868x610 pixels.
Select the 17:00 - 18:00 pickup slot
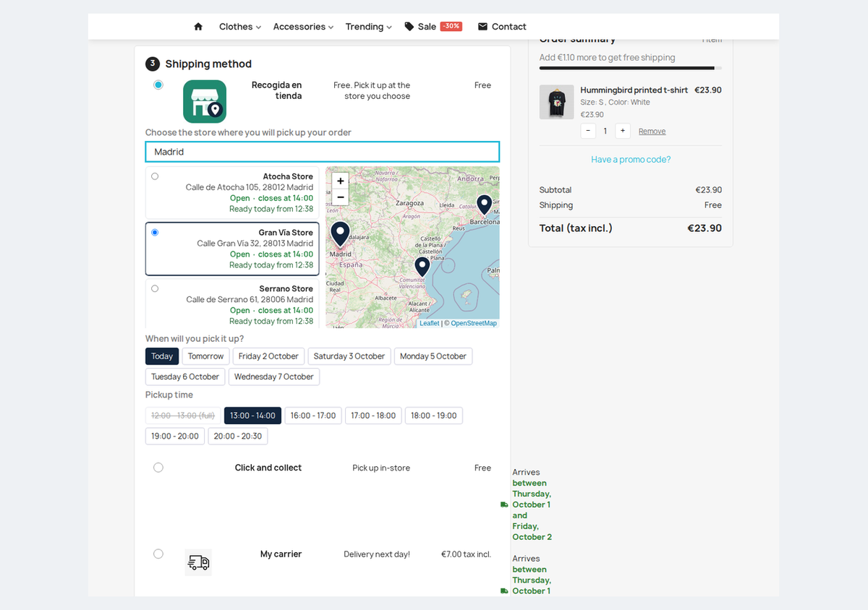(373, 416)
